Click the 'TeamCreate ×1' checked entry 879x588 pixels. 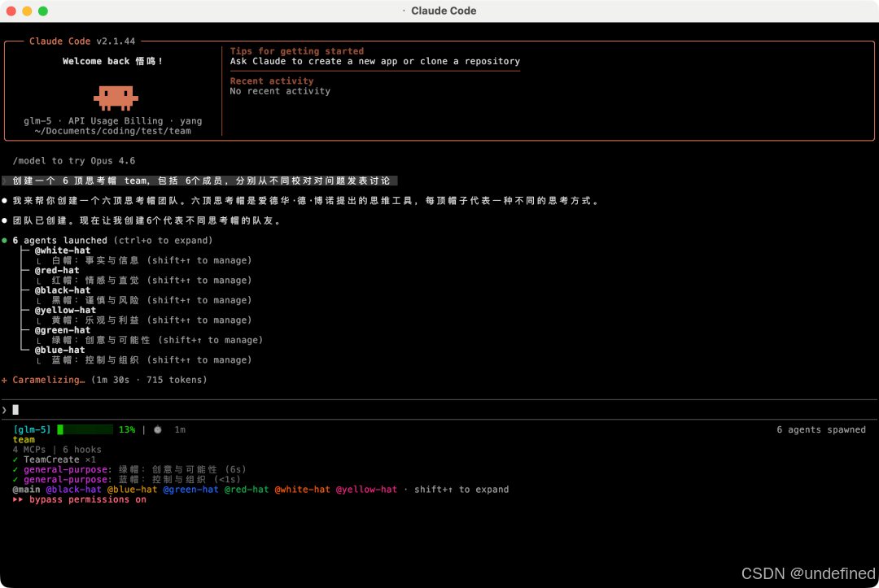[x=54, y=460]
